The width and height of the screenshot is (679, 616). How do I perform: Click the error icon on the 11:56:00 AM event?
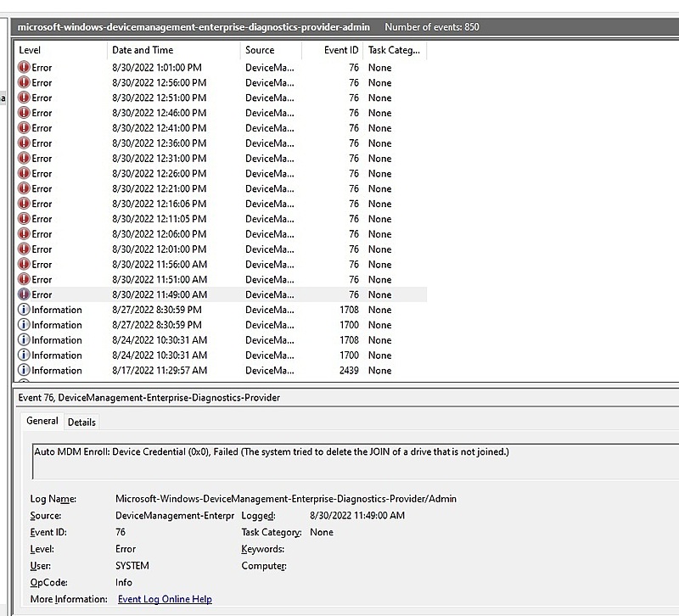pyautogui.click(x=23, y=264)
